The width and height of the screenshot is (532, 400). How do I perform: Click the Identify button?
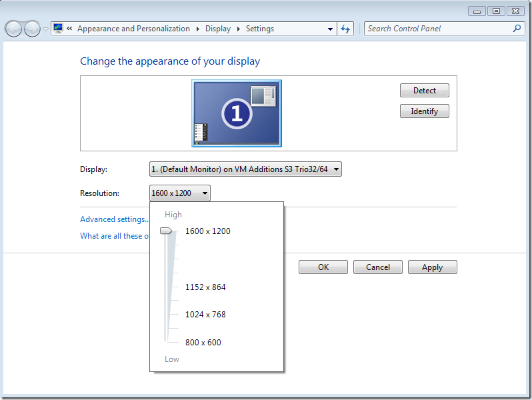click(425, 111)
